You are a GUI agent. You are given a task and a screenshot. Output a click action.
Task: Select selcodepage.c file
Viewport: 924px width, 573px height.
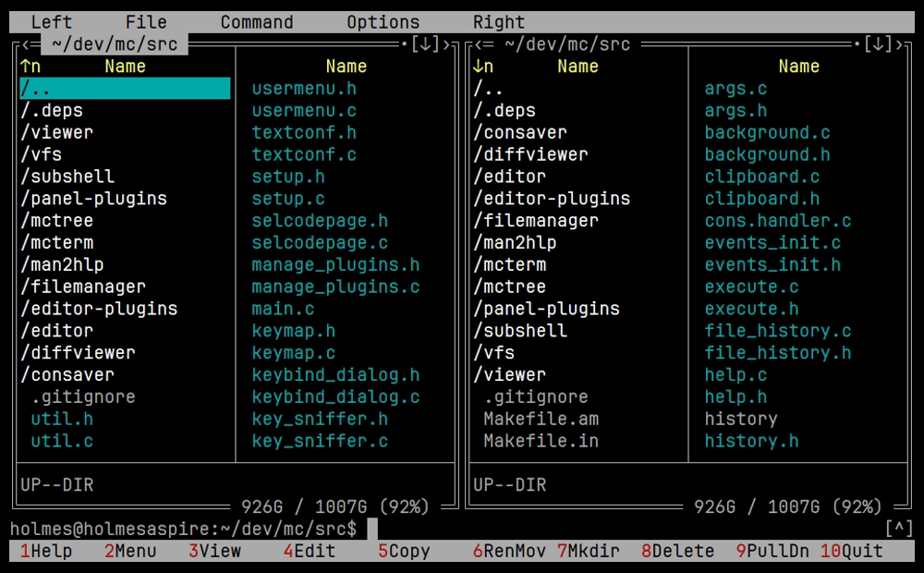tap(320, 242)
